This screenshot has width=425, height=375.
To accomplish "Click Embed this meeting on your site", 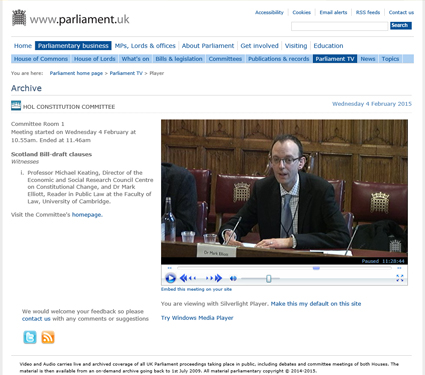I will click(x=196, y=289).
